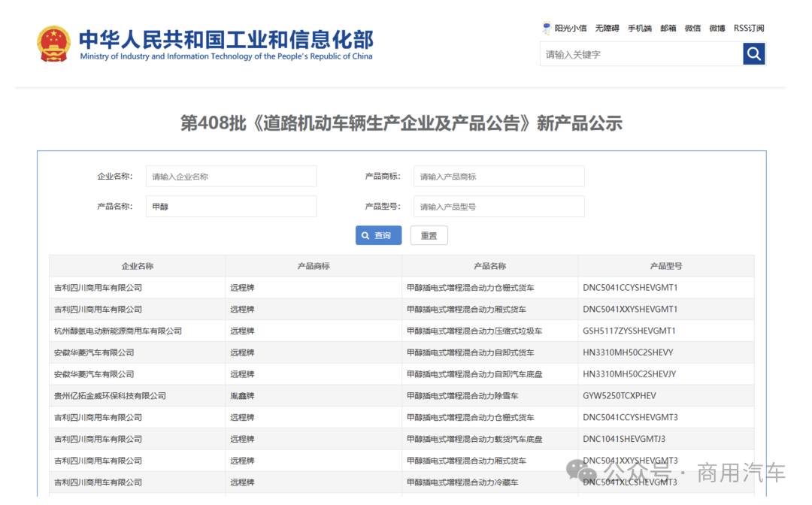Focus the 请输入关键字 search field

pyautogui.click(x=641, y=54)
